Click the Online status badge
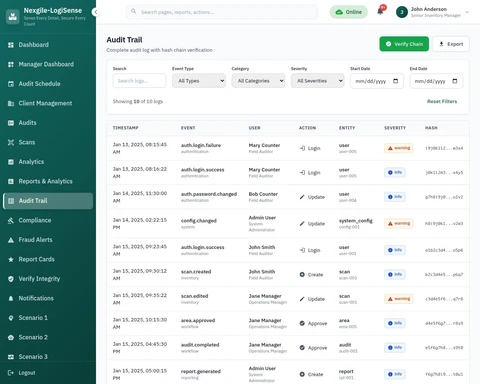The height and width of the screenshot is (384, 480). 348,12
